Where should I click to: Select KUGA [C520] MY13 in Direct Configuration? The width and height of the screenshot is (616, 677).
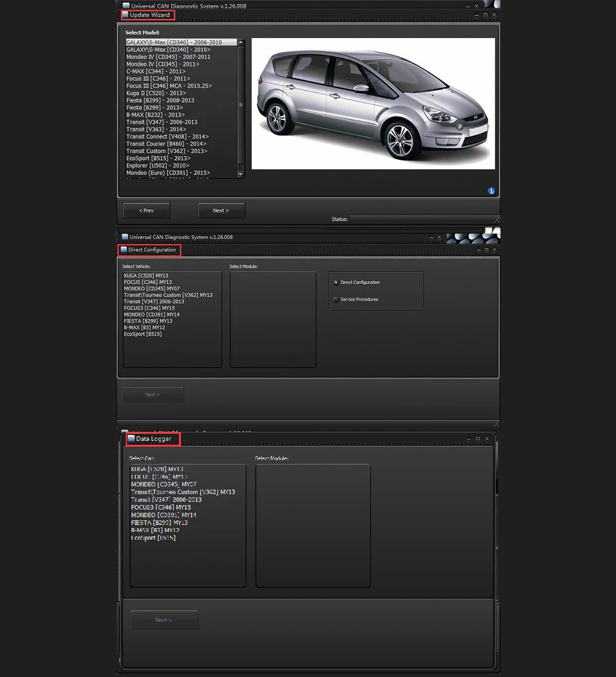[146, 275]
